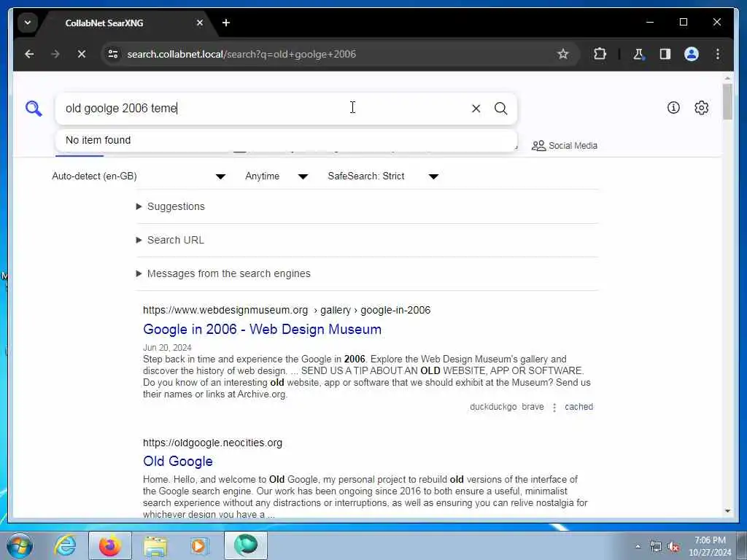This screenshot has width=747, height=560.
Task: Open Google in 2006 - Web Design Museum
Action: [262, 330]
